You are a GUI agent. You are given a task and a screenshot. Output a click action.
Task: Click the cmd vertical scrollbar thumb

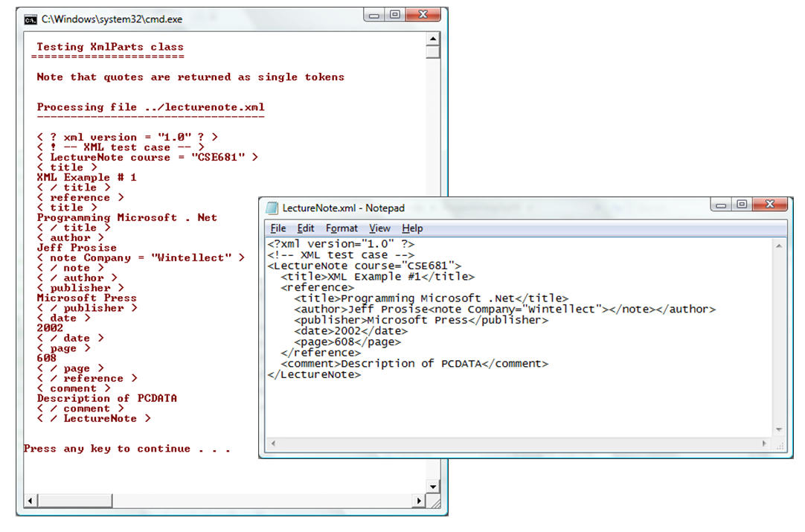433,52
